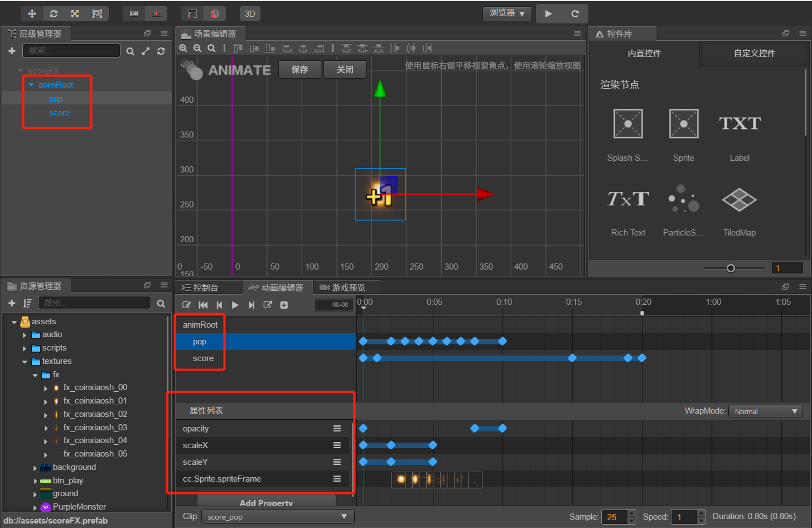Toggle the center gizmo position mode

(x=156, y=13)
